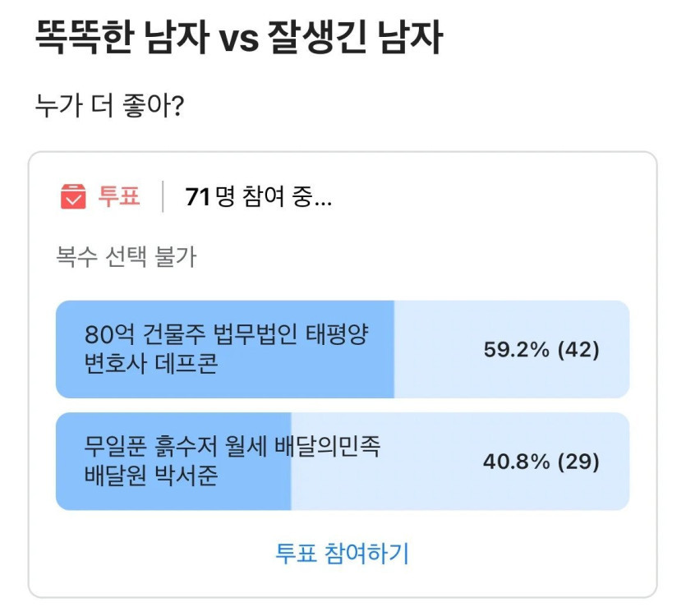The height and width of the screenshot is (616, 686).
Task: Click the (42) vote count
Action: click(x=578, y=350)
